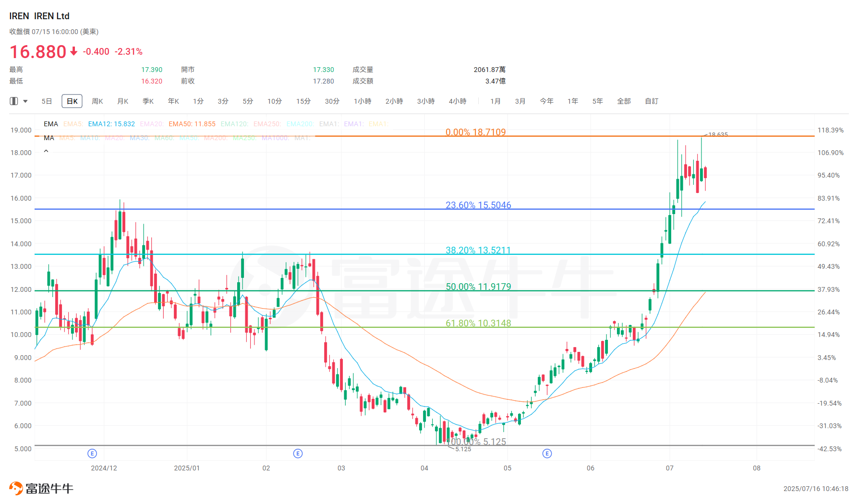Switch to the 周K weekly candlestick tab
Screen dimensions: 858x504
coord(97,101)
